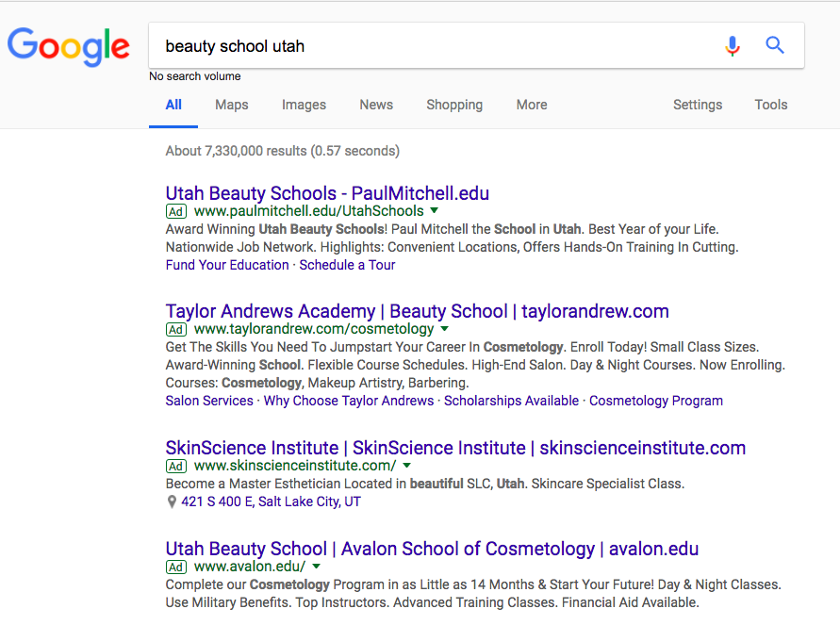Viewport: 840px width, 625px height.
Task: Switch to the Shopping tab
Action: (454, 105)
